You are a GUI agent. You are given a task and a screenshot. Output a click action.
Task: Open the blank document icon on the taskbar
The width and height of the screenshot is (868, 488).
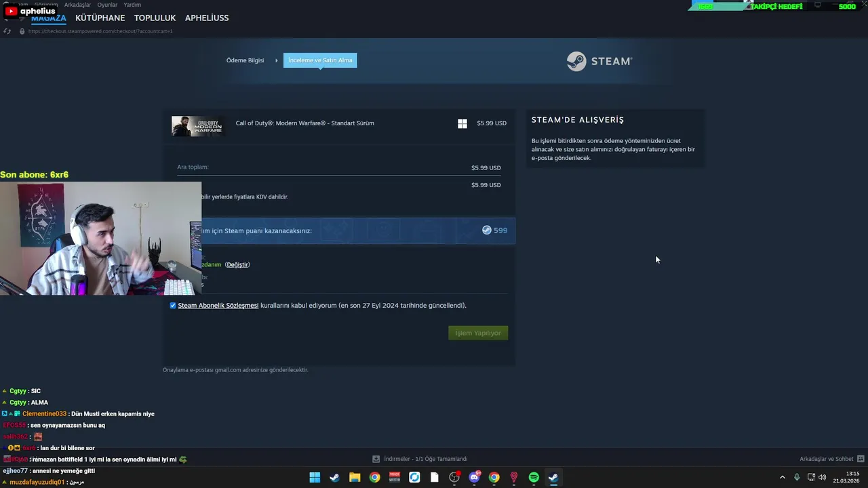tap(434, 477)
